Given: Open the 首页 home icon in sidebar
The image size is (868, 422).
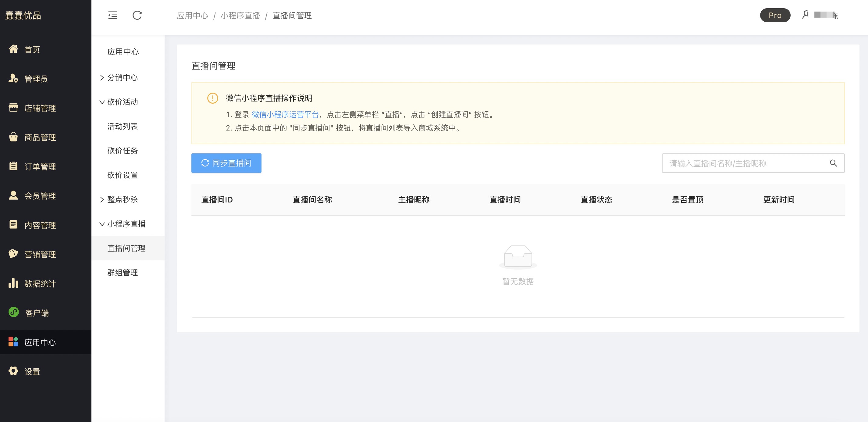Looking at the screenshot, I should coord(13,49).
